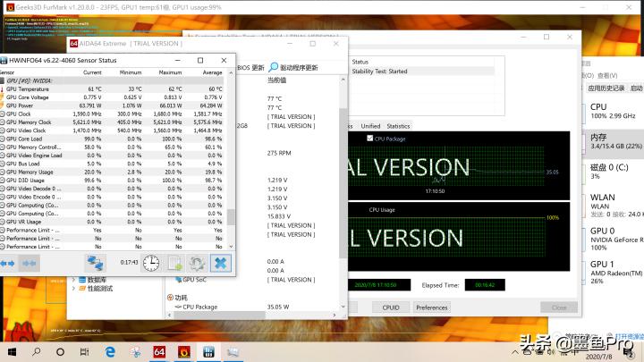Image resolution: width=644 pixels, height=362 pixels.
Task: Switch to the Unified tab in stability test
Action: [x=370, y=126]
